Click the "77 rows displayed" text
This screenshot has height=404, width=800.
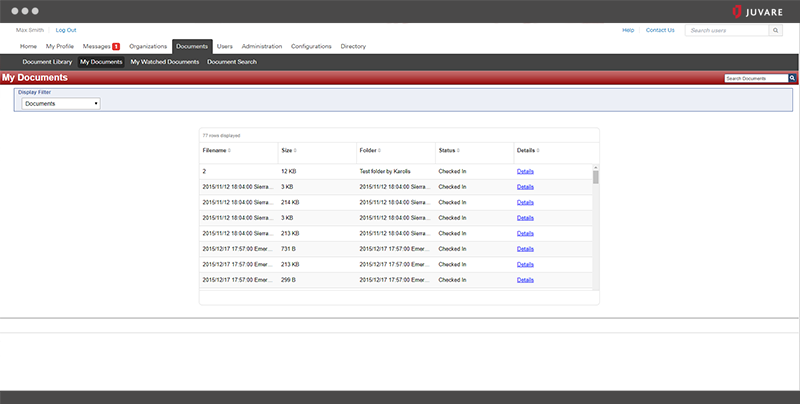(221, 136)
